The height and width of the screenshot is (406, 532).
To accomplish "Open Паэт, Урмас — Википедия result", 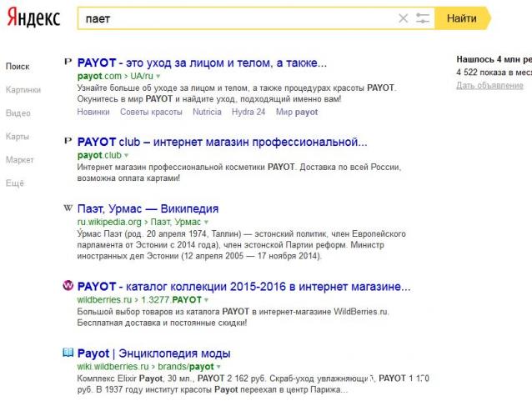I will (x=148, y=208).
